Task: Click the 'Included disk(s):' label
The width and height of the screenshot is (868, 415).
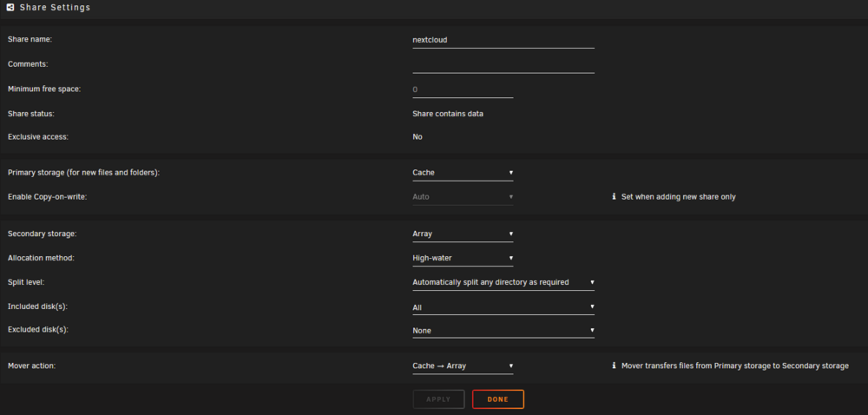Action: [37, 306]
